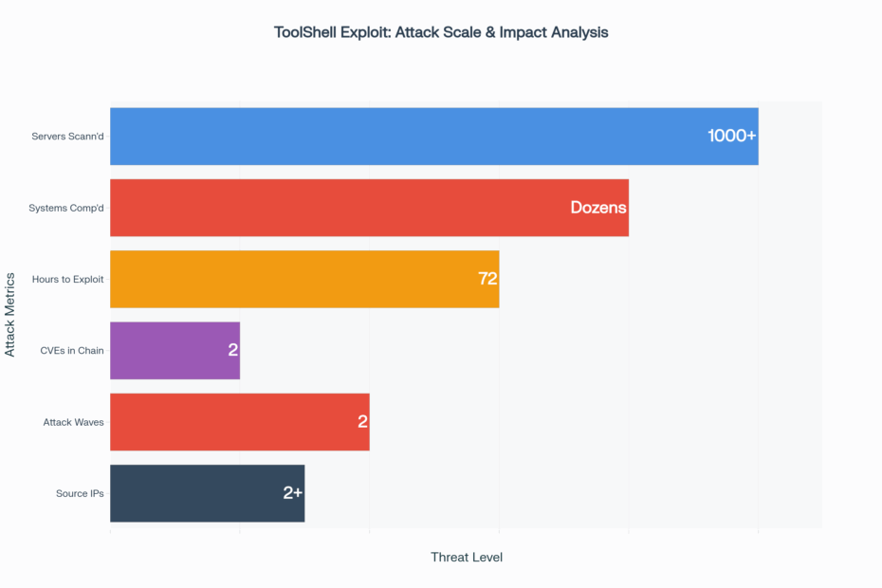The image size is (882, 588).
Task: Click the 72 value label
Action: pos(487,279)
